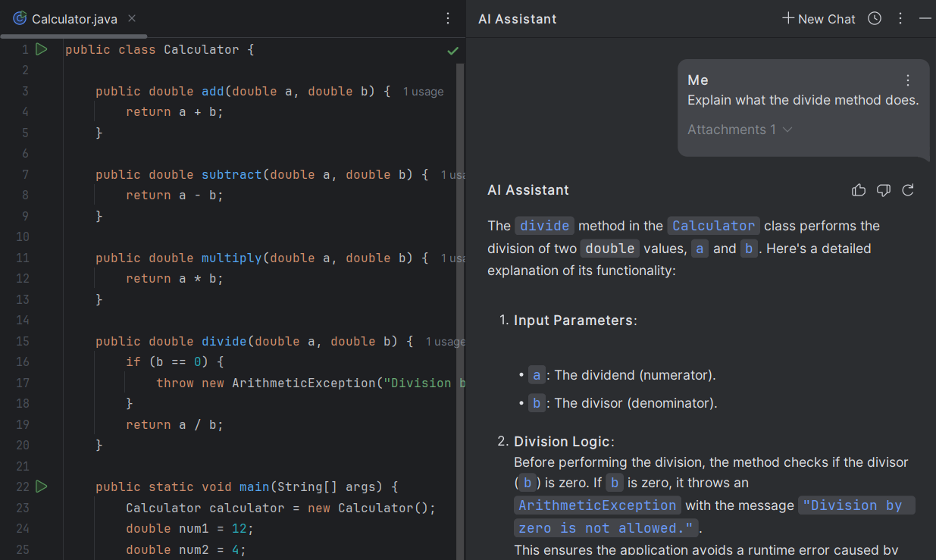The height and width of the screenshot is (560, 936).
Task: Click 'new Calculator();' on line 23
Action: click(371, 508)
